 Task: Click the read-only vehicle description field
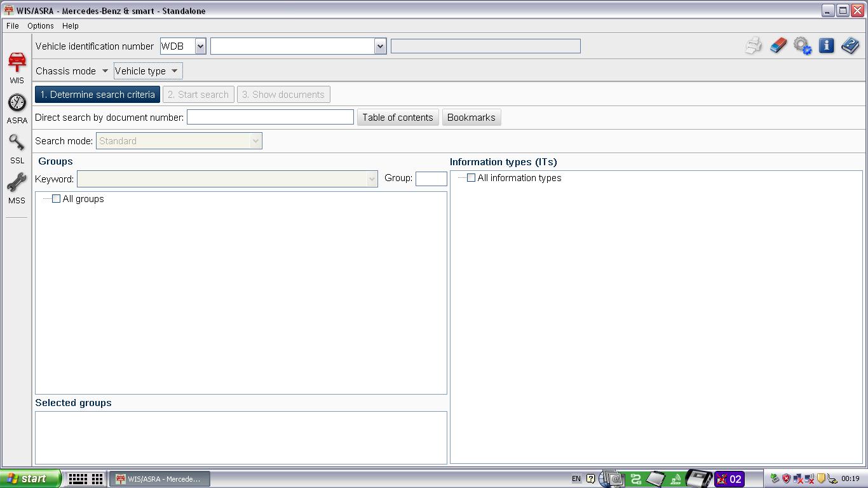click(x=485, y=46)
